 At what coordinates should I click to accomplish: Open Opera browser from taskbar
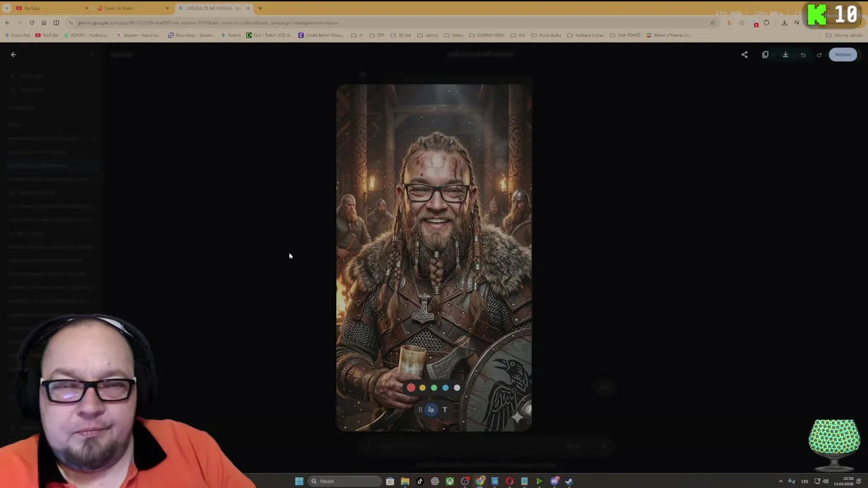[x=509, y=481]
